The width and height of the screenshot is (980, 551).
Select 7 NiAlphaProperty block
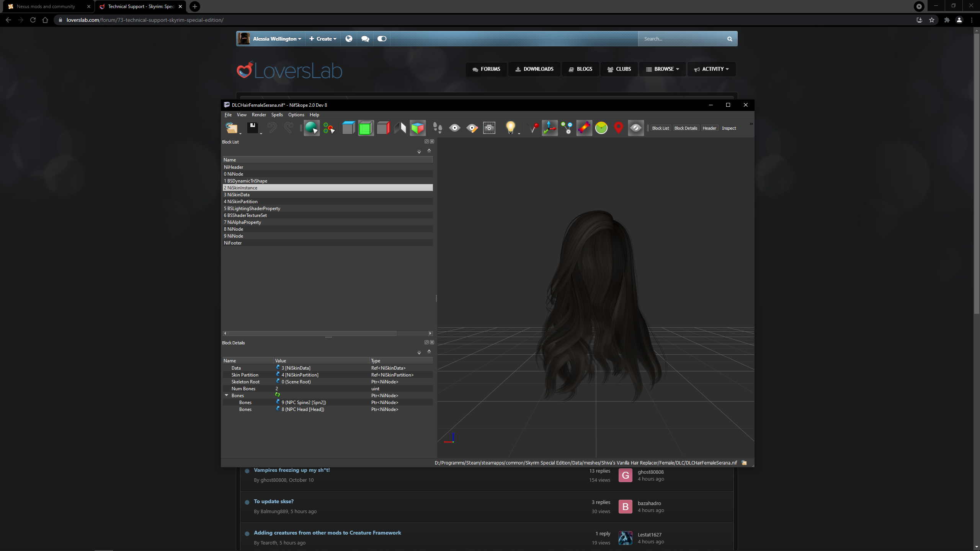click(x=328, y=222)
